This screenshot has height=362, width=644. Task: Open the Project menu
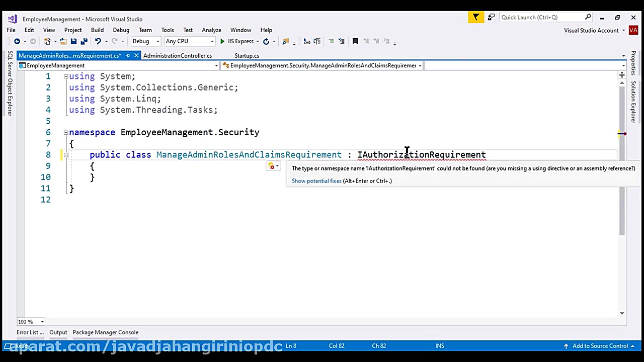coord(73,30)
